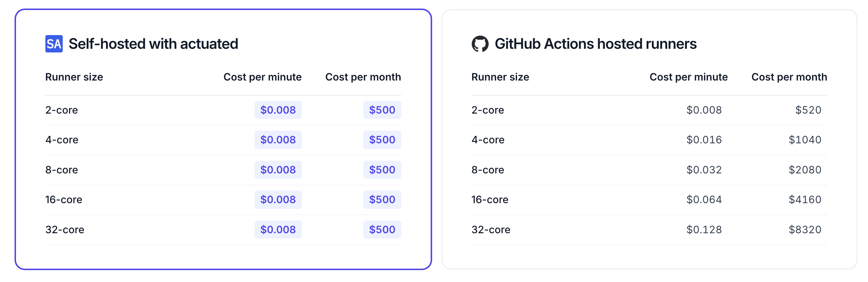868x282 pixels.
Task: Click 'Cost per minute' header in actuated table
Action: click(262, 77)
